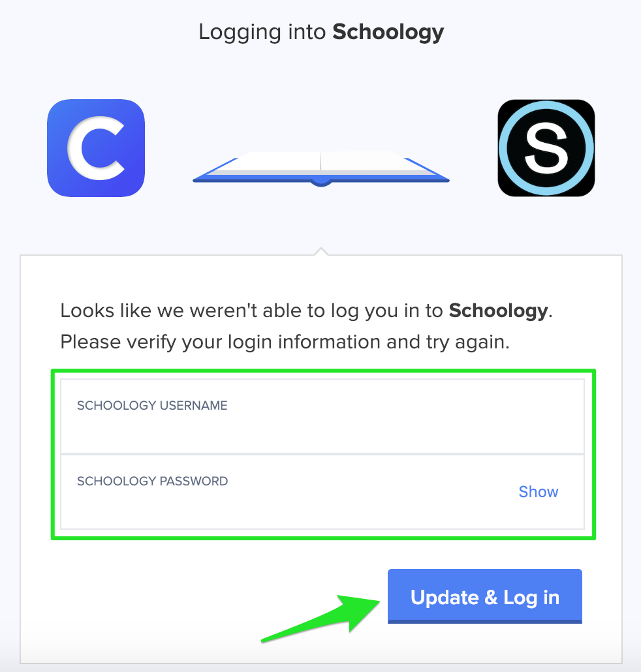Click the "Logging into" heading text

[262, 33]
